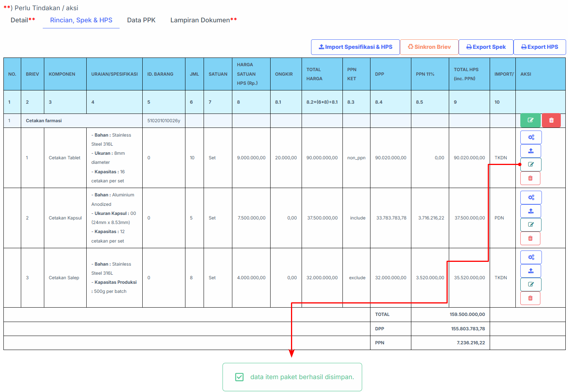The image size is (568, 392).
Task: Go to Lampiran Dokumen tab
Action: pyautogui.click(x=204, y=20)
